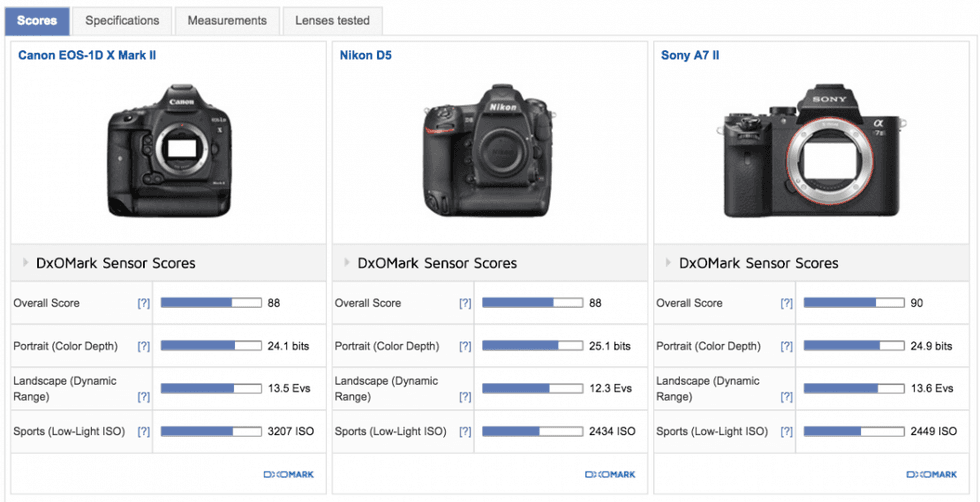
Task: Select the Lenses tested tab
Action: [x=332, y=21]
